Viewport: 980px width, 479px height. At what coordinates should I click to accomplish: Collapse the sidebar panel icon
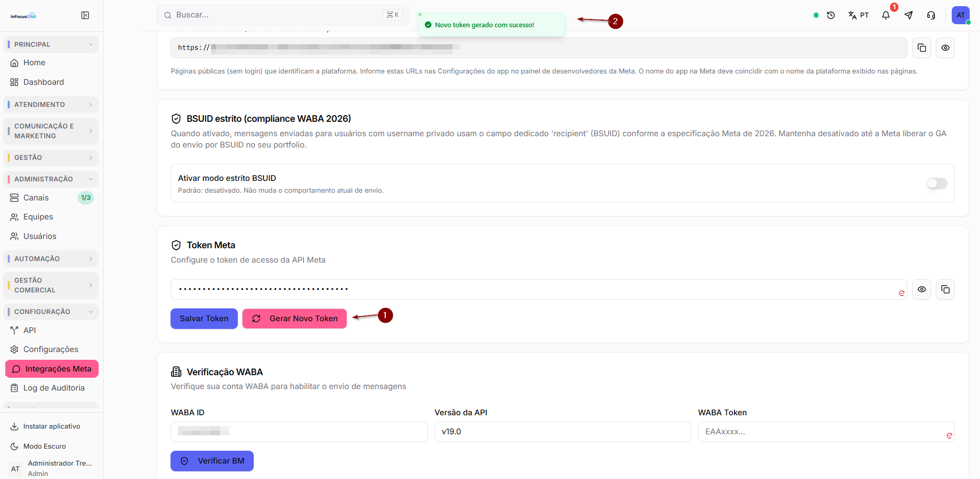[85, 15]
